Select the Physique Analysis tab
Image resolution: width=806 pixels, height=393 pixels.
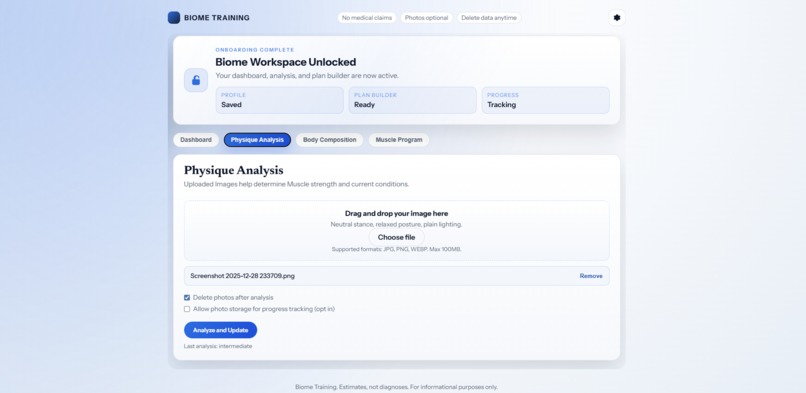click(257, 140)
